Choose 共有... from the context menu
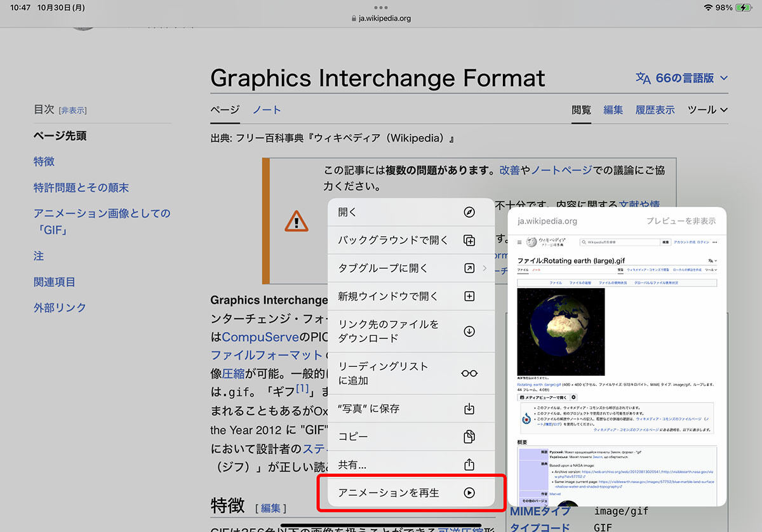 (411, 465)
